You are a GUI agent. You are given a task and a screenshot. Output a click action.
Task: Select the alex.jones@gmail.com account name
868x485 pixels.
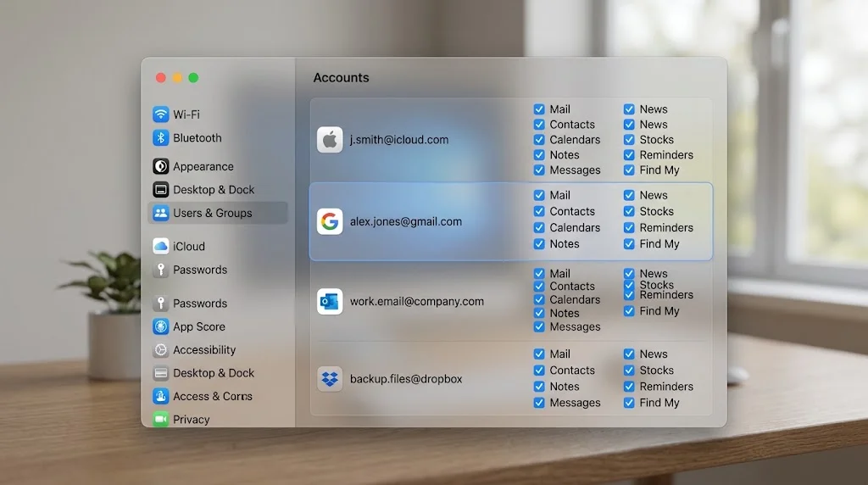coord(406,221)
